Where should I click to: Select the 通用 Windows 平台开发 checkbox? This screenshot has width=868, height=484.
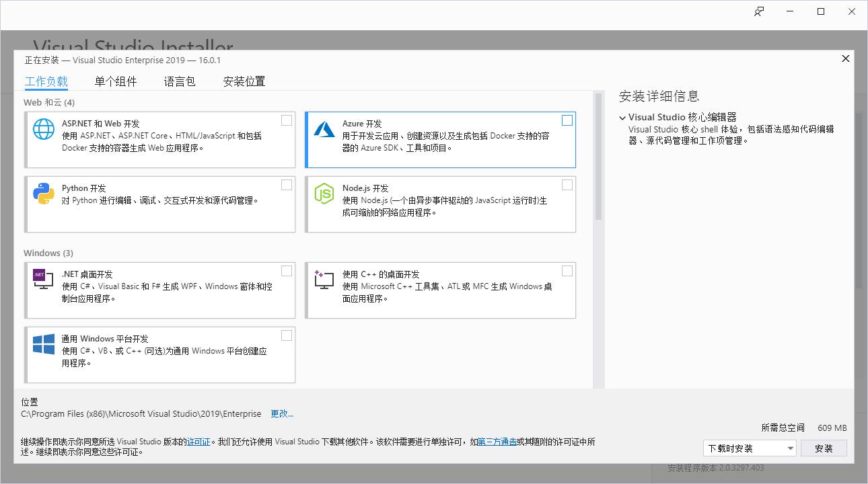pos(287,335)
